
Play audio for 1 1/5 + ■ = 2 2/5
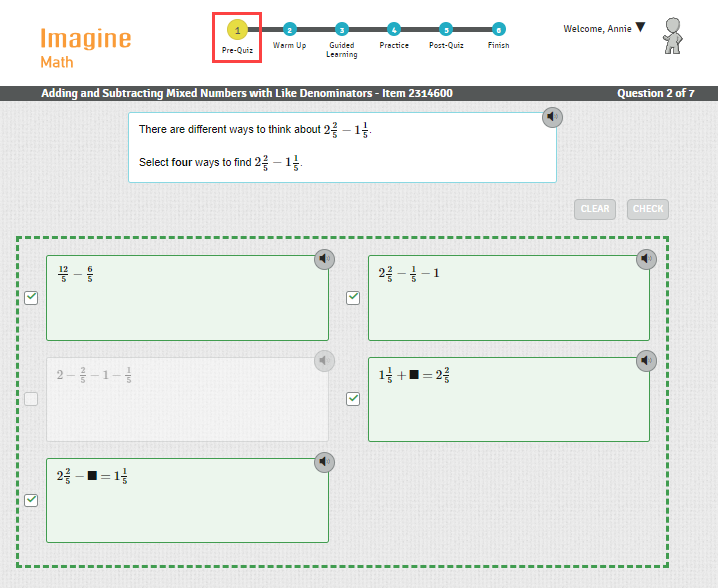pos(646,361)
